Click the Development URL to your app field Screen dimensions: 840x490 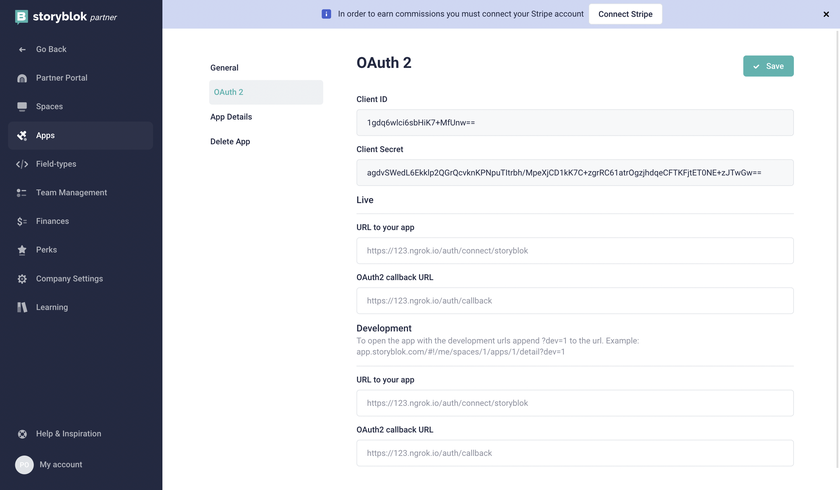point(575,403)
